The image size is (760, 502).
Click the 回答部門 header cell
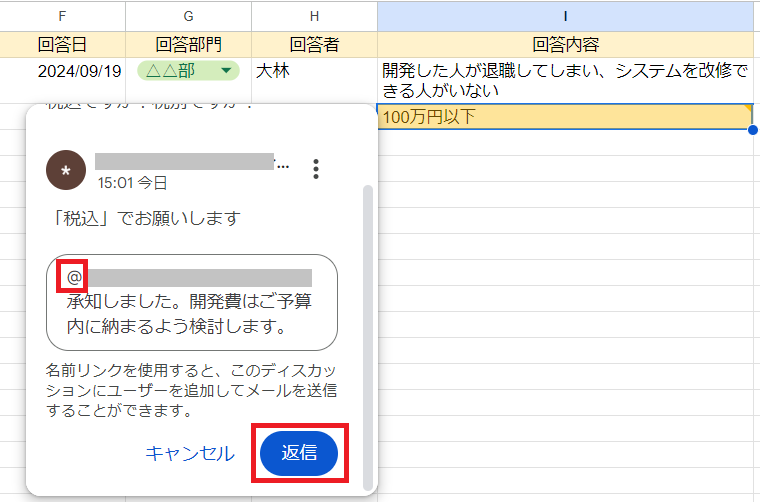(x=188, y=44)
